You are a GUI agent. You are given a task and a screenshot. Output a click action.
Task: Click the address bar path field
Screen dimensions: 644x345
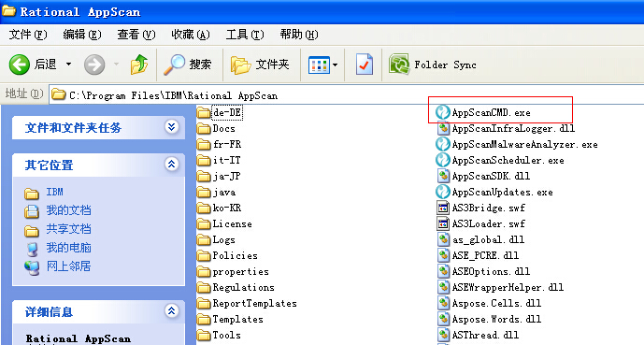point(346,95)
